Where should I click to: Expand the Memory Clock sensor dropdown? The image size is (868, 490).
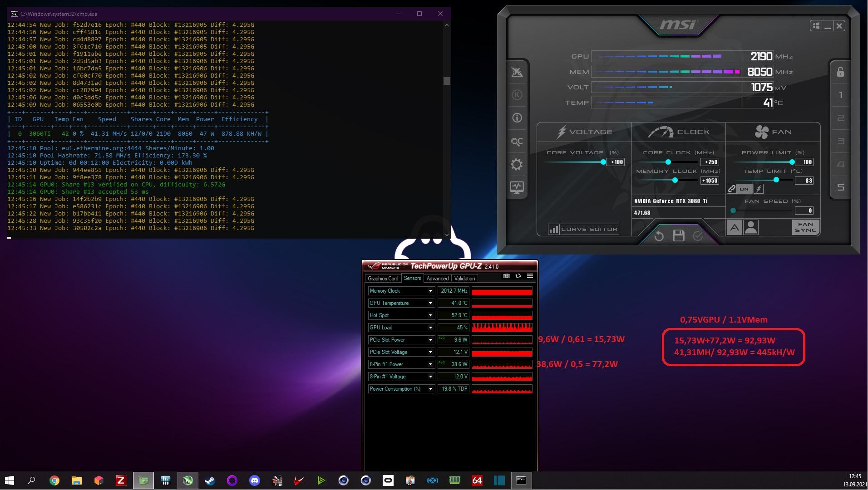click(x=430, y=291)
